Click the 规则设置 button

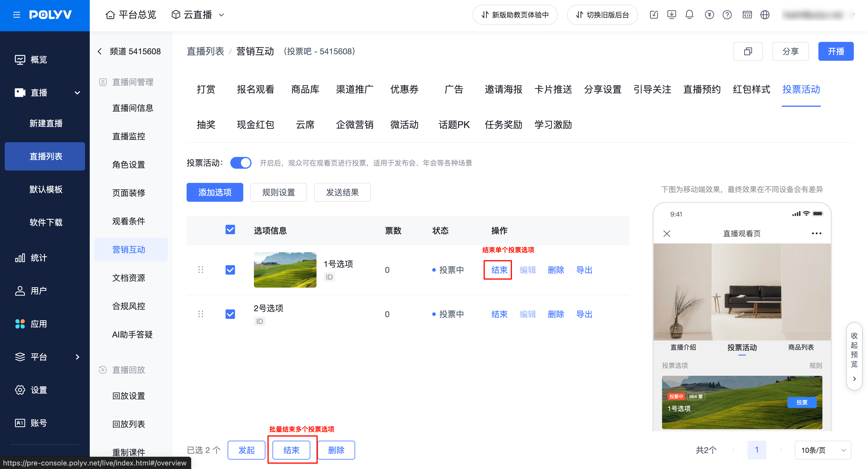tap(278, 192)
